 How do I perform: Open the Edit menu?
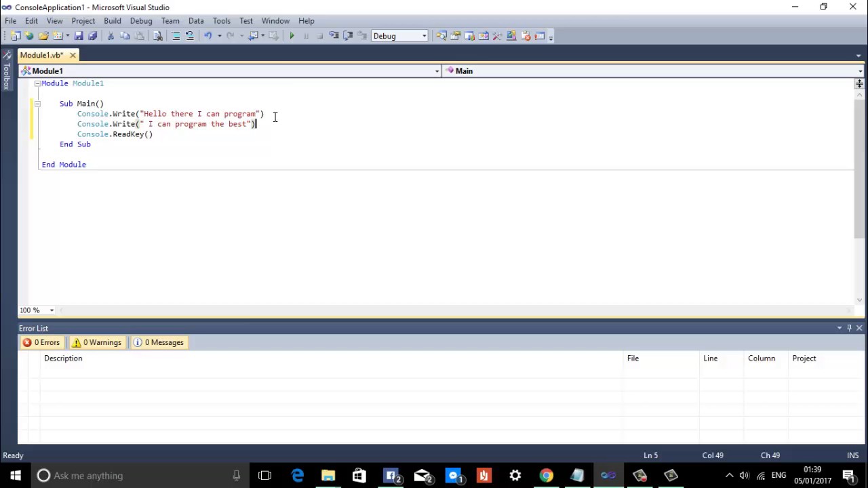31,20
